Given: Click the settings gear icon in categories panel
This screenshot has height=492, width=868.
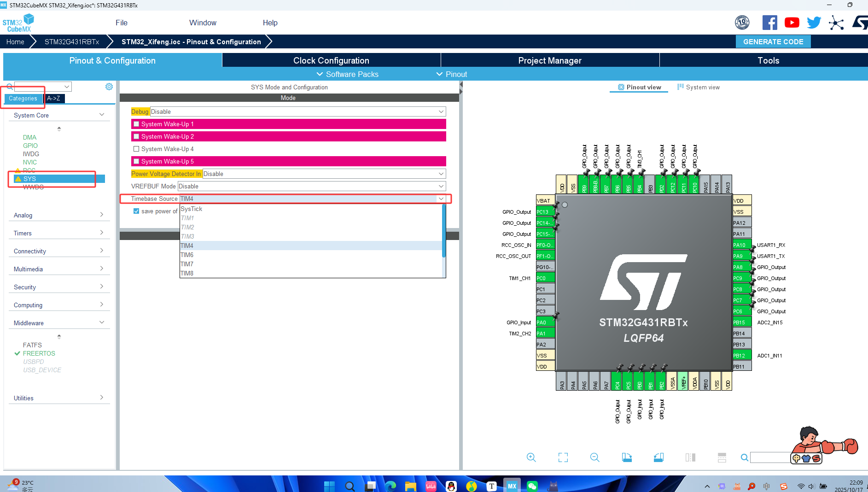Looking at the screenshot, I should pos(109,87).
